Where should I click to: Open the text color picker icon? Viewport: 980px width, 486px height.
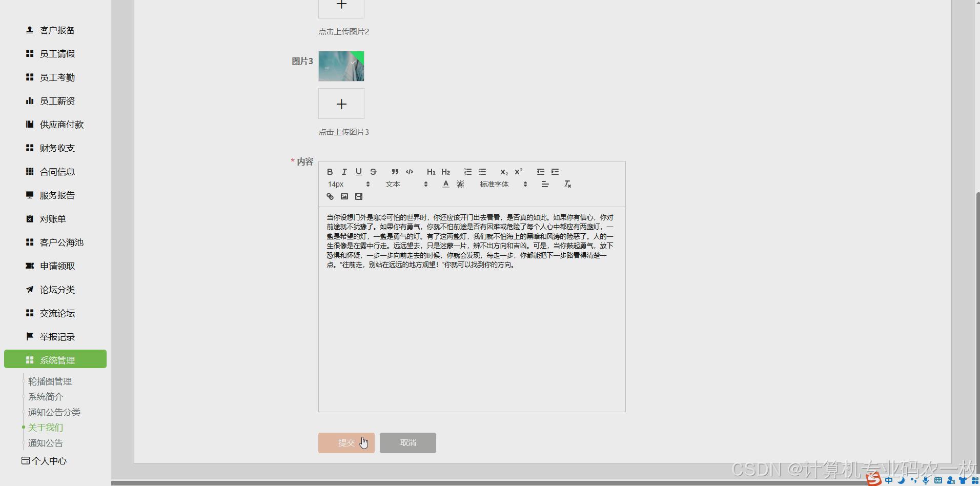click(x=445, y=184)
